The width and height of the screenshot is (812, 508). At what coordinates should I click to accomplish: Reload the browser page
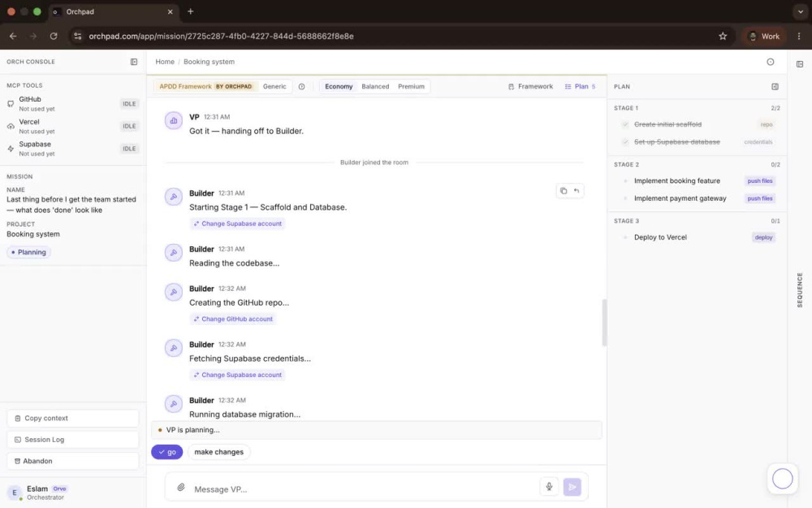pyautogui.click(x=54, y=37)
